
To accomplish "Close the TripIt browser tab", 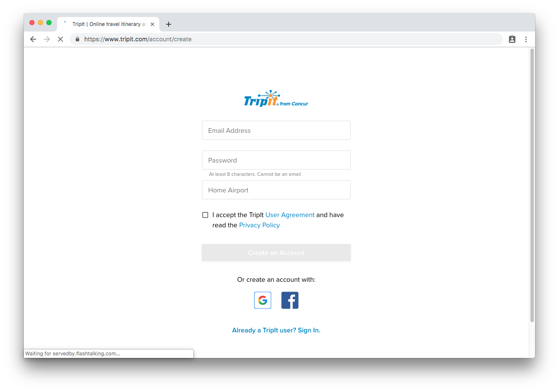I will [152, 24].
